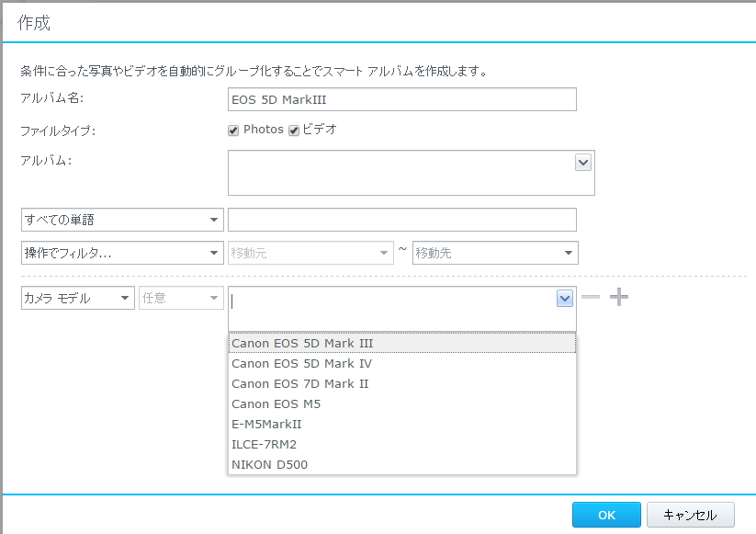This screenshot has height=534, width=756.
Task: Click the キャンセル button
Action: coord(690,515)
